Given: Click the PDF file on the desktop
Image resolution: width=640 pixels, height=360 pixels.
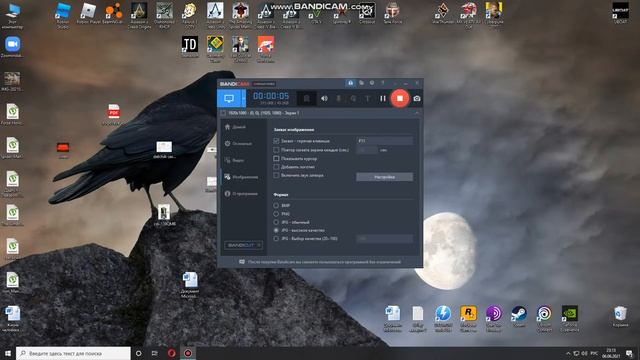Looking at the screenshot, I should click(x=113, y=115).
